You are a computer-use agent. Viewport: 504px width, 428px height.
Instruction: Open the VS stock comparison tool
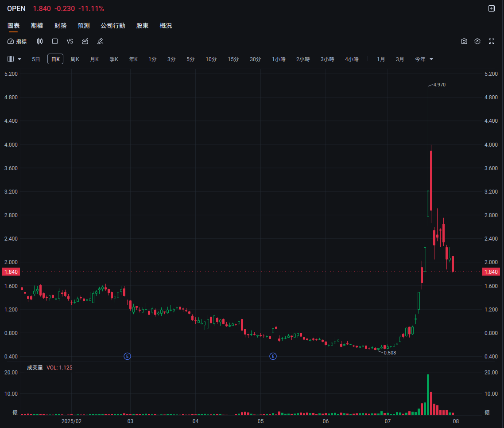pos(70,41)
